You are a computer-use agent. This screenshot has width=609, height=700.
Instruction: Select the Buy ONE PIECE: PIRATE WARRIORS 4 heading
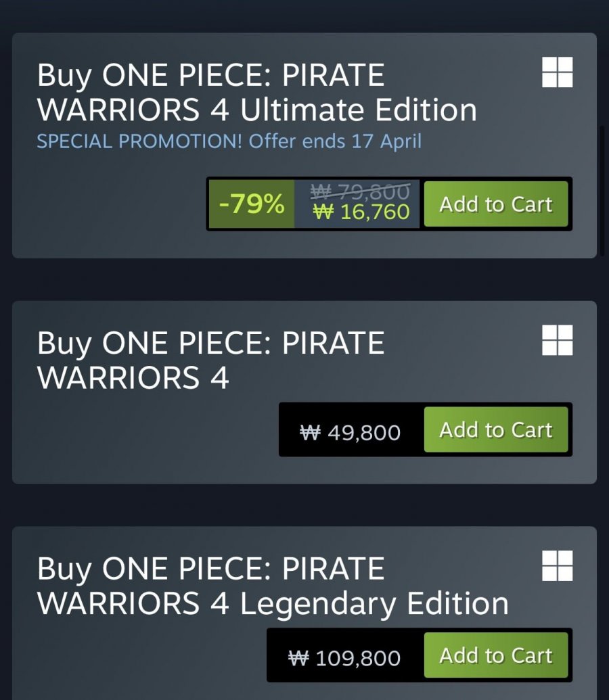[x=210, y=360]
